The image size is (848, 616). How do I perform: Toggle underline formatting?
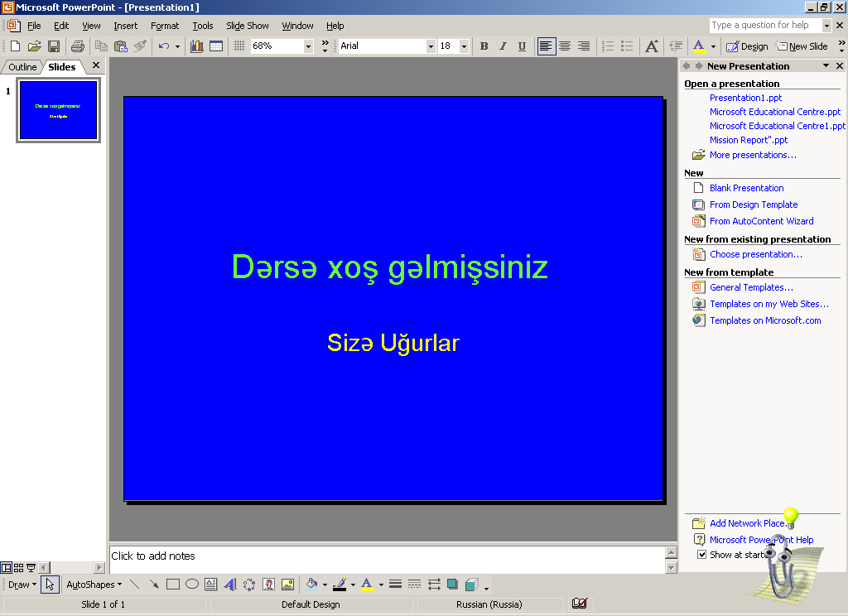point(522,46)
